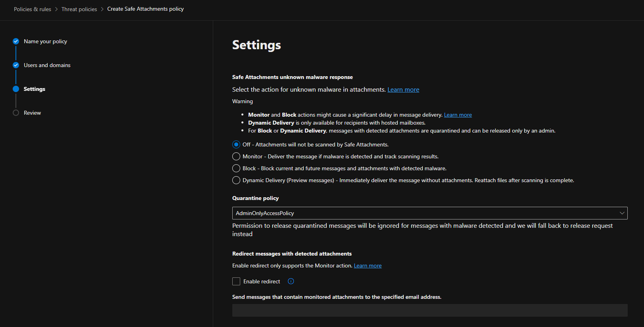Go to Threat policies breadcrumb
This screenshot has height=327, width=644.
[x=79, y=9]
